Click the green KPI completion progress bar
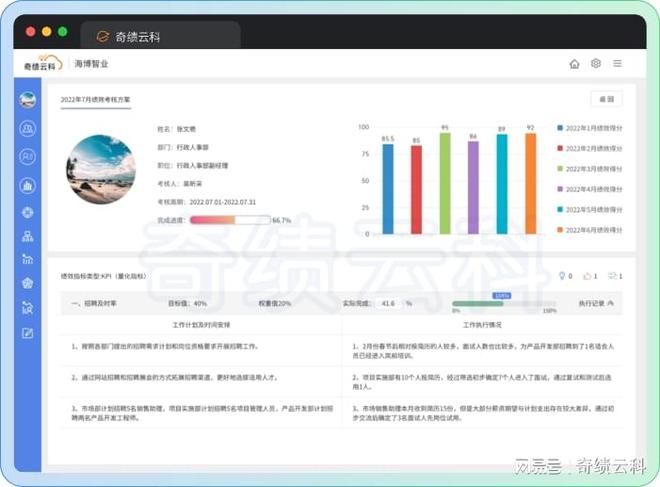The image size is (660, 487). 504,303
